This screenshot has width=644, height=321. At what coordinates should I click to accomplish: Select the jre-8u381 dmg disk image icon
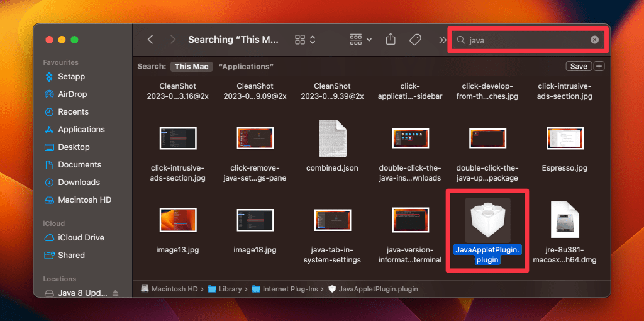(565, 220)
